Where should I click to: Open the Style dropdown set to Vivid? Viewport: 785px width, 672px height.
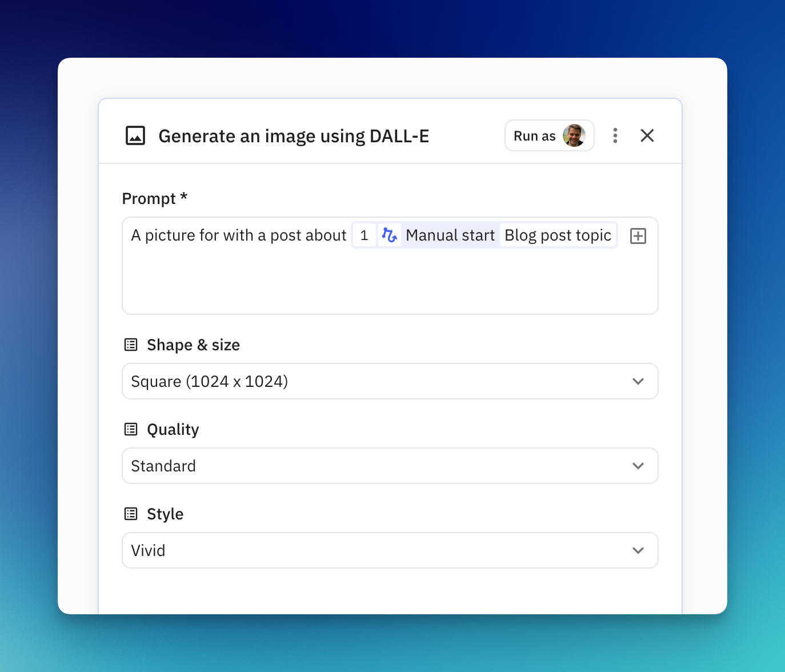pyautogui.click(x=390, y=550)
